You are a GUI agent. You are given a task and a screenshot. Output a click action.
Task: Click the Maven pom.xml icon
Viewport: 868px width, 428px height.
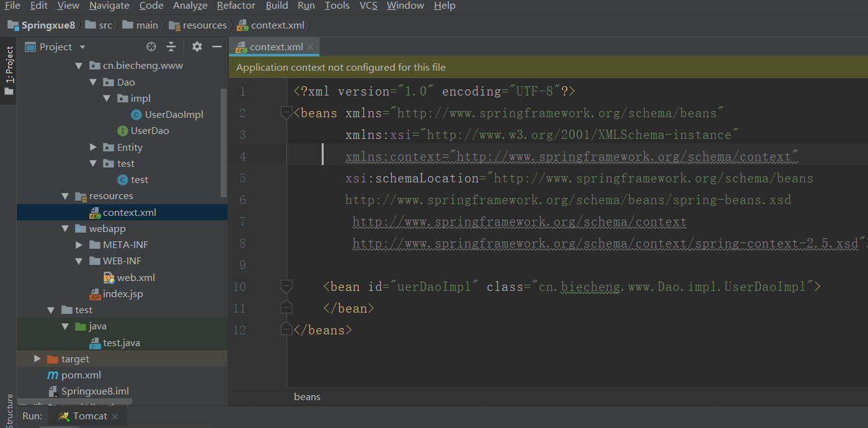pyautogui.click(x=53, y=375)
